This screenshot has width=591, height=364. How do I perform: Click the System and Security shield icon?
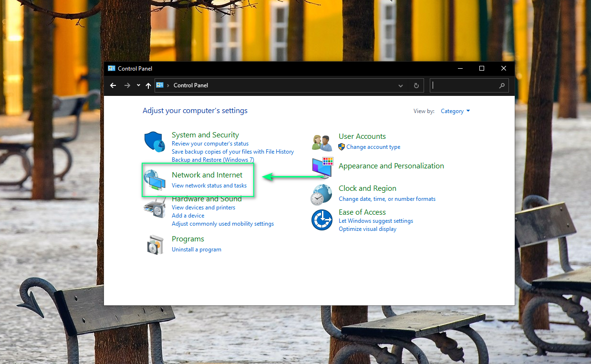(155, 142)
